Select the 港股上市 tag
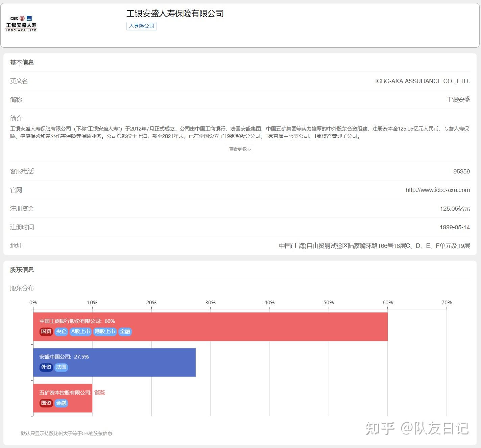481x448 pixels. (x=105, y=332)
